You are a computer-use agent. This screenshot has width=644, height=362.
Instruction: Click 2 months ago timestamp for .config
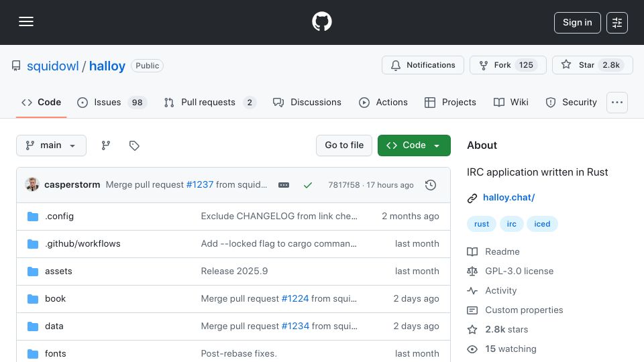pos(411,217)
